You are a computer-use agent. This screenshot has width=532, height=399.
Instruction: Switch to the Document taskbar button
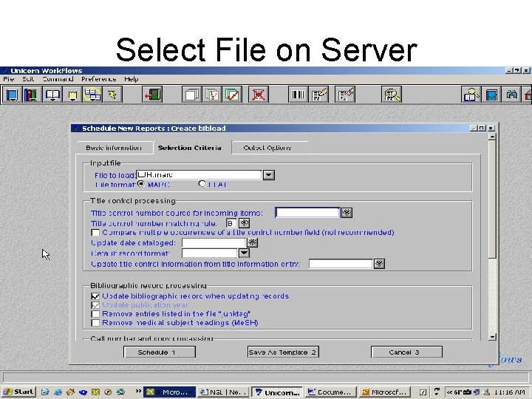(x=330, y=392)
